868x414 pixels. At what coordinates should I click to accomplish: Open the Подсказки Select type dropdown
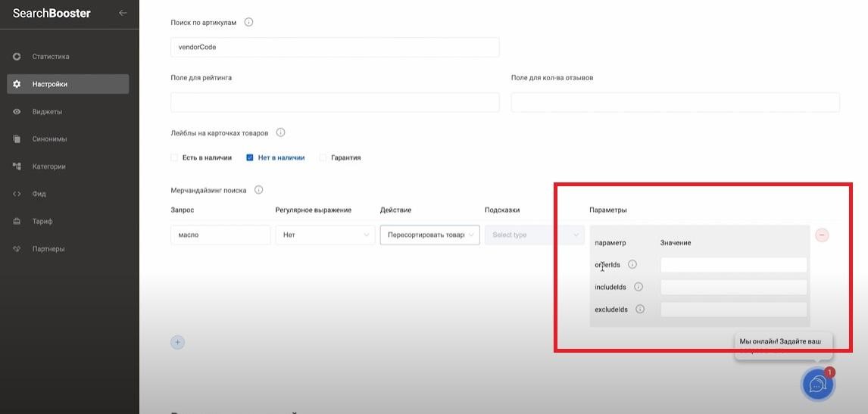tap(535, 235)
